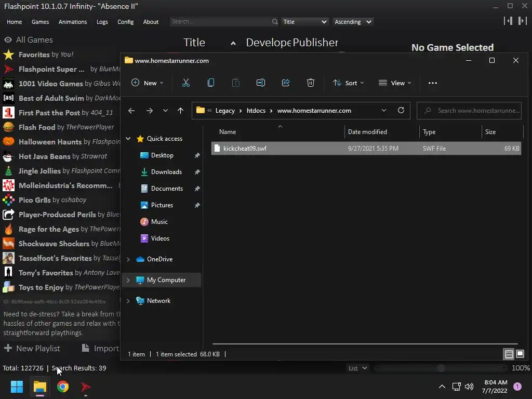Open Flashpoint About tab

(x=151, y=22)
